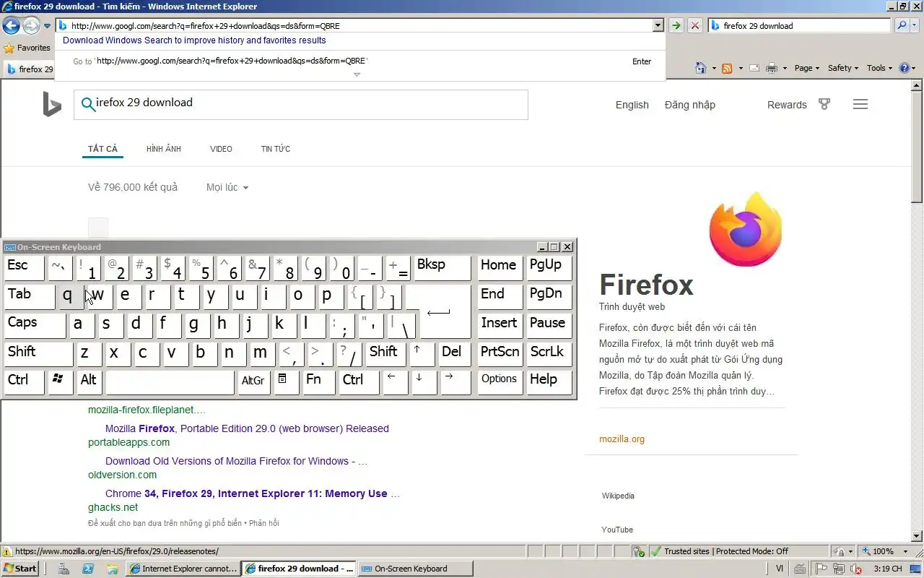Click the Read Mail envelope icon
Viewport: 924px width, 578px height.
pyautogui.click(x=754, y=68)
